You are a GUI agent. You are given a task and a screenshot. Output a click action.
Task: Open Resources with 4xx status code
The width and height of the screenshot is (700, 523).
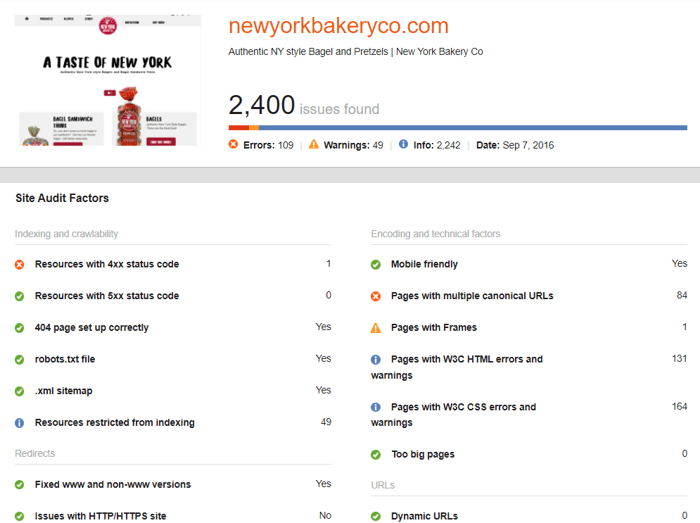pos(107,264)
